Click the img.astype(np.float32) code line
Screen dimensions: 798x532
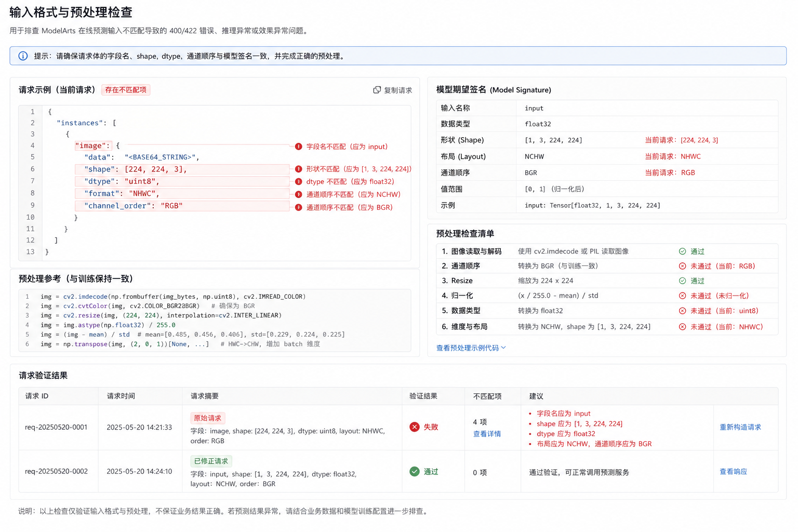pyautogui.click(x=108, y=325)
